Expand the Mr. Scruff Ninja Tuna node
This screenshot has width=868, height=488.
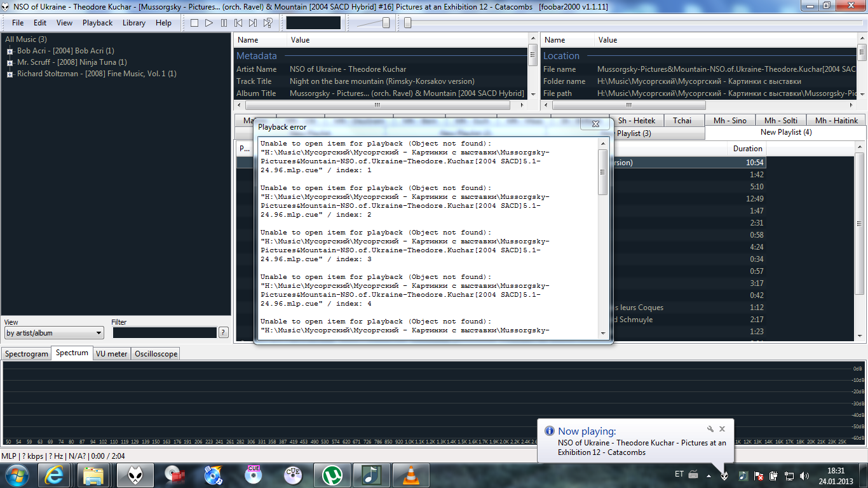pos(10,63)
